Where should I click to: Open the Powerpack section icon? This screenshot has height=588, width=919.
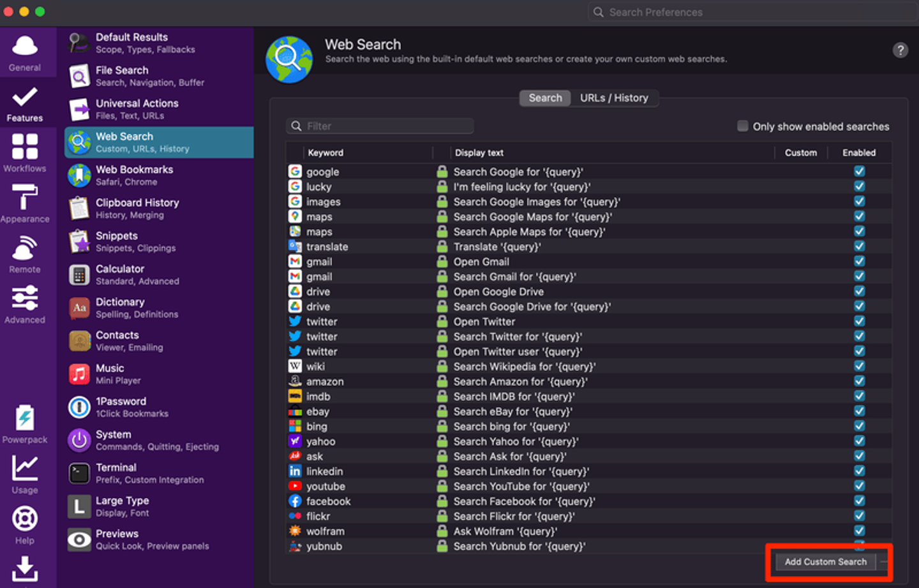[25, 419]
